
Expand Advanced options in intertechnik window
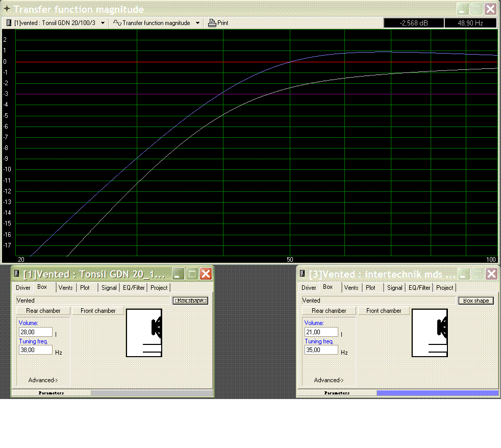[x=329, y=380]
